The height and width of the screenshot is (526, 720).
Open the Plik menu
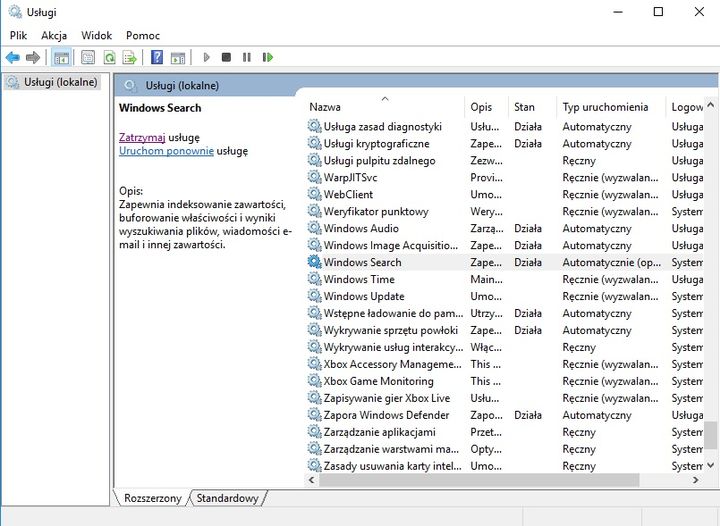pyautogui.click(x=18, y=35)
